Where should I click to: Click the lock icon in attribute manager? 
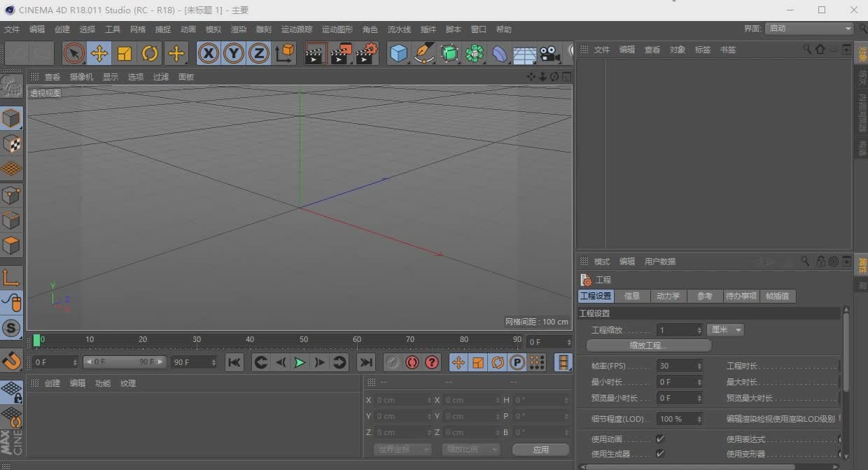tap(820, 262)
